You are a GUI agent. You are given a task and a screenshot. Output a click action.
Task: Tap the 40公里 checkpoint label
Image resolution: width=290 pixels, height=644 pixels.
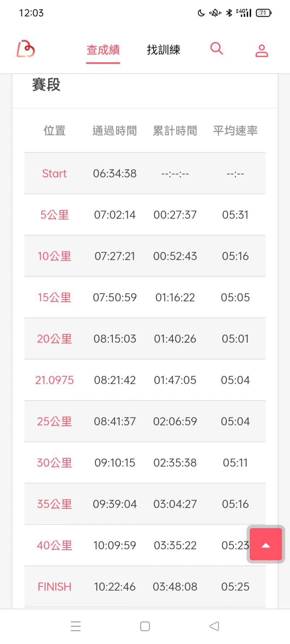click(54, 545)
